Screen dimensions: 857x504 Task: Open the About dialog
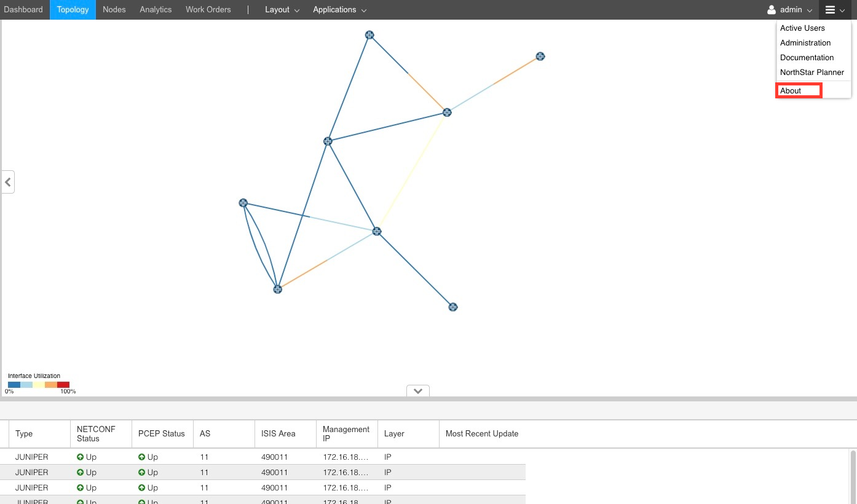pyautogui.click(x=790, y=90)
